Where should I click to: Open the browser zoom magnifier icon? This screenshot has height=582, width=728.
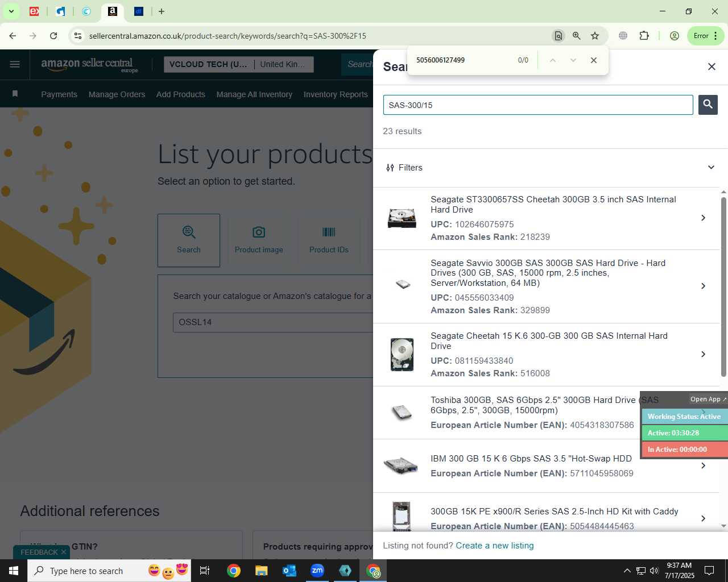coord(577,36)
